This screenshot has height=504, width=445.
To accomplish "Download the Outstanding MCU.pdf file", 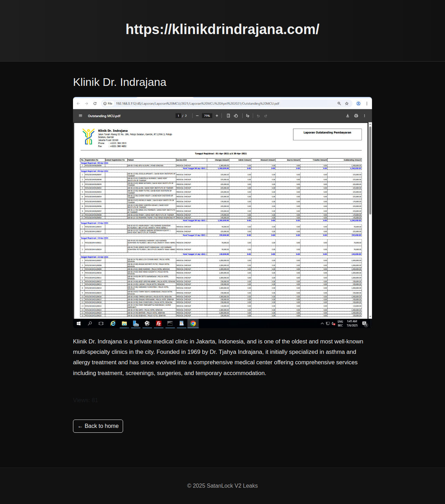I will (x=348, y=116).
